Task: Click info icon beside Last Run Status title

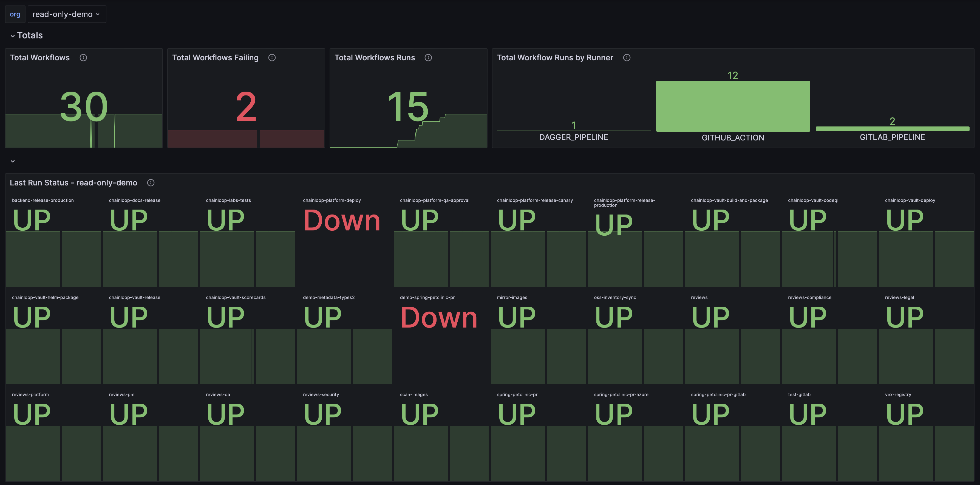Action: tap(151, 183)
